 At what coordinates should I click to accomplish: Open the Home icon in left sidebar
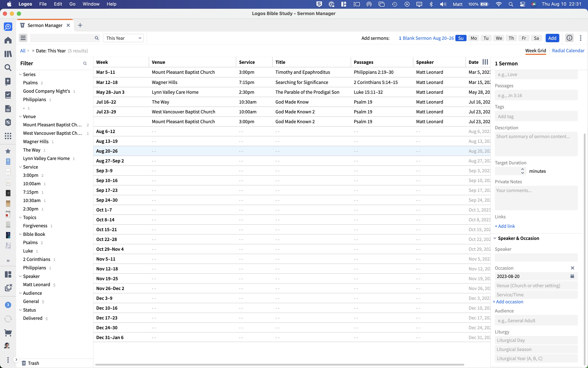pos(8,40)
